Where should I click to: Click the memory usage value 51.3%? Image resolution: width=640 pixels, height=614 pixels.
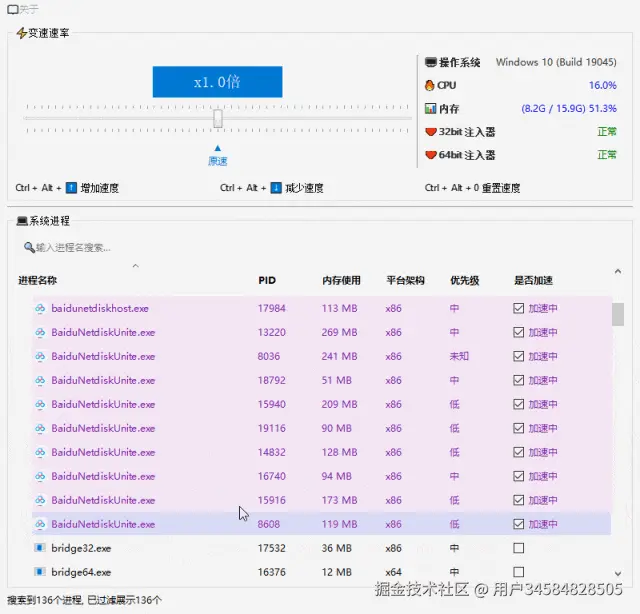point(603,109)
